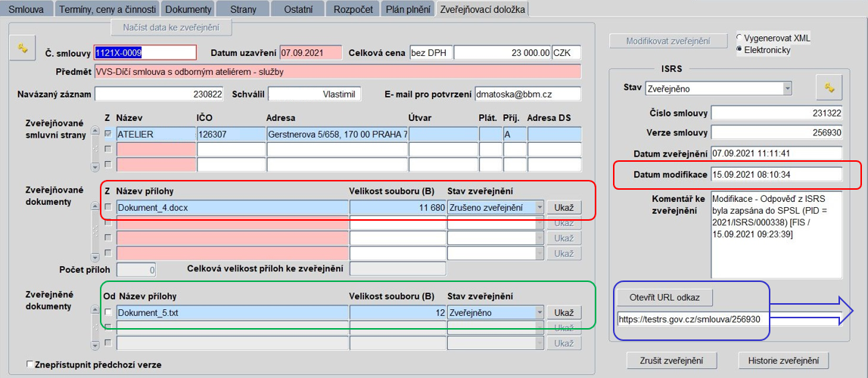
Task: Click IČO cell 126307
Action: click(231, 135)
